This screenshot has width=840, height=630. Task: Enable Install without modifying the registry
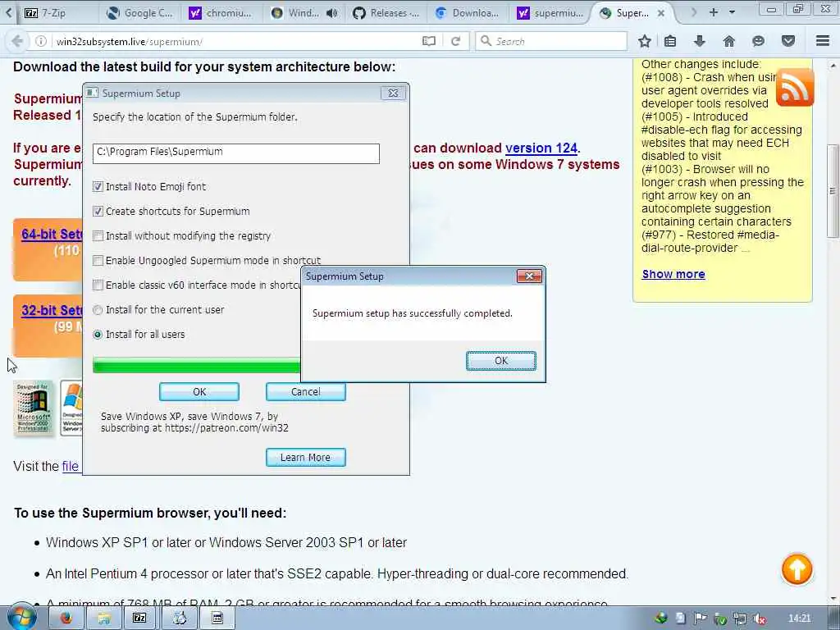click(x=98, y=235)
